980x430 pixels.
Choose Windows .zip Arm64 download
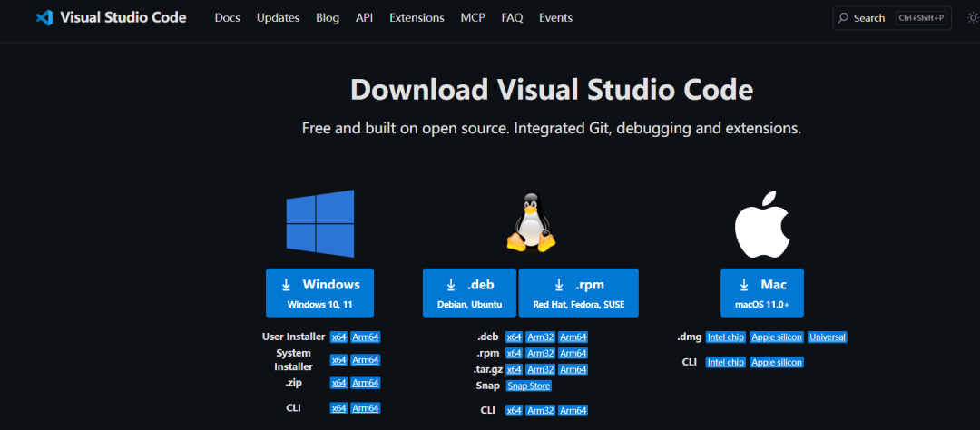click(366, 383)
